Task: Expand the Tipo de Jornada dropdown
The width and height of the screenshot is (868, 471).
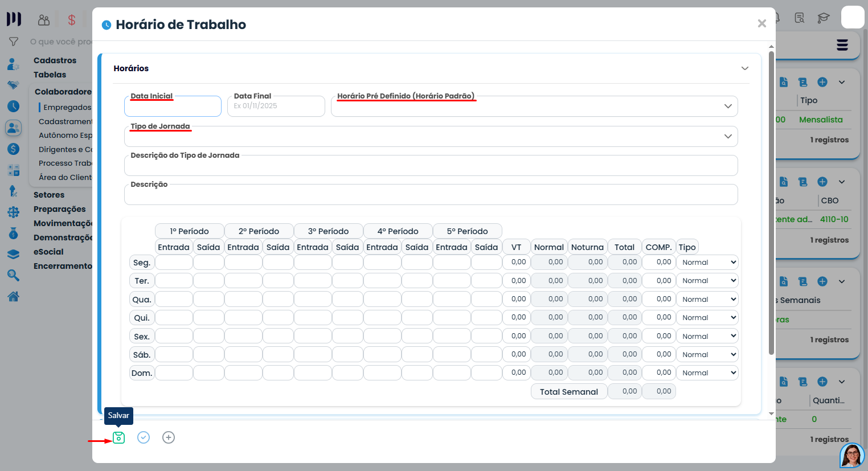Action: (x=727, y=136)
